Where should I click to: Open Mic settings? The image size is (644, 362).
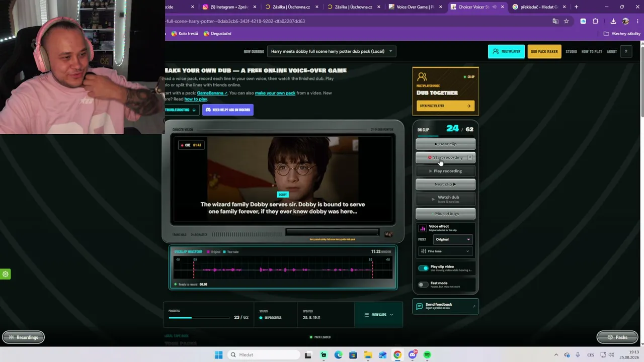445,214
